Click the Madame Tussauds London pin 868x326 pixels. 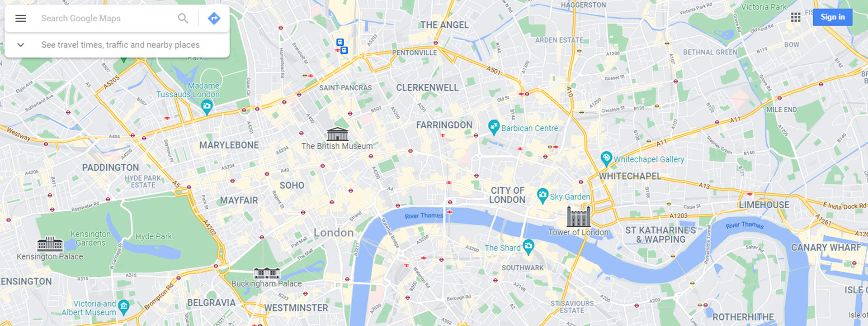click(207, 107)
